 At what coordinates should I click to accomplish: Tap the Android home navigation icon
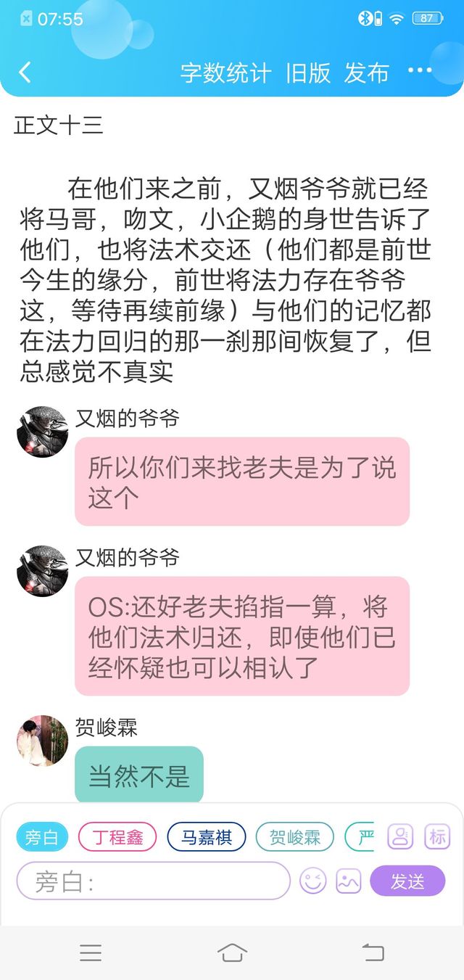click(231, 952)
